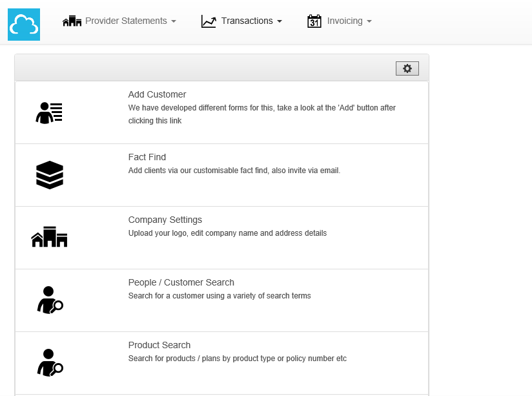Click the People / Customer Search icon
The image size is (532, 396).
coord(50,300)
